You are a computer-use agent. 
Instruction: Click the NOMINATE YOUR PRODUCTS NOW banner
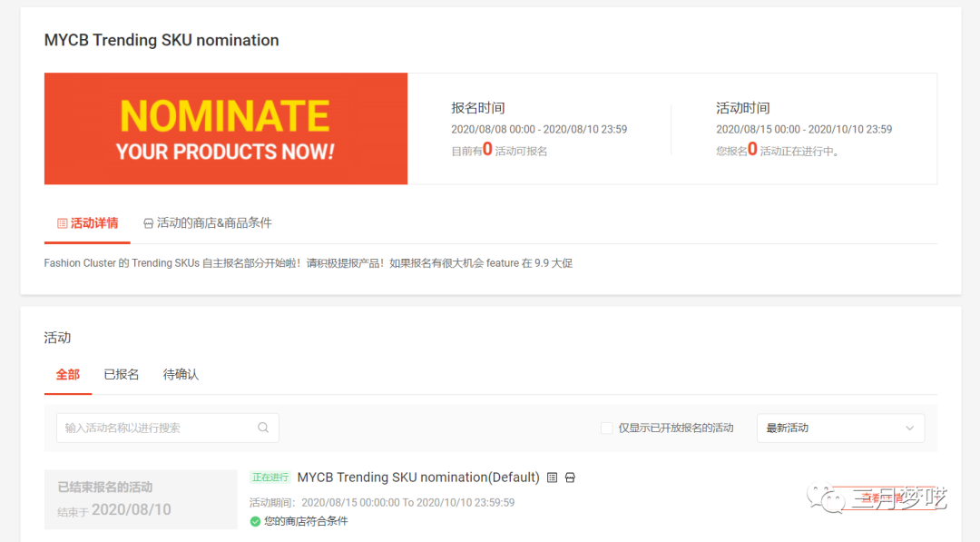click(226, 129)
